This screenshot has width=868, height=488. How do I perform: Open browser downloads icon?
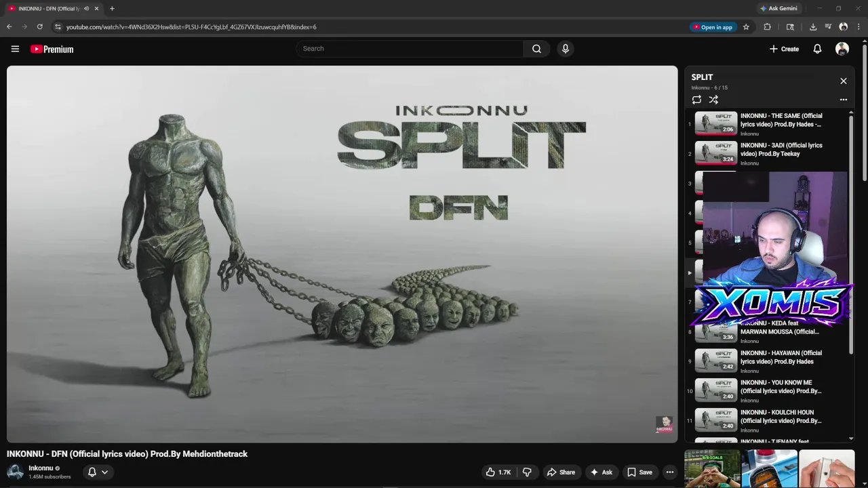813,27
